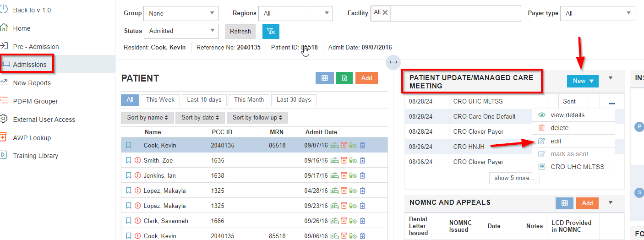Click Sort by name
Viewport: 644px width, 240px height.
click(x=147, y=118)
